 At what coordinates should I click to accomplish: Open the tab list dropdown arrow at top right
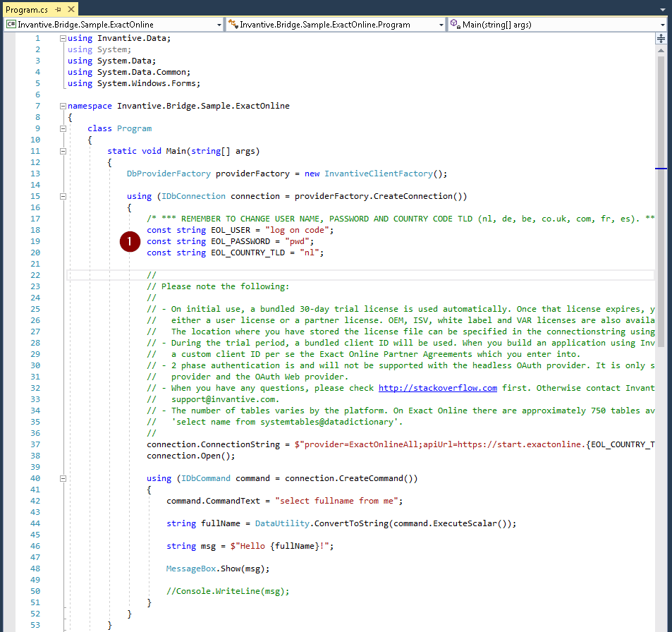(663, 9)
